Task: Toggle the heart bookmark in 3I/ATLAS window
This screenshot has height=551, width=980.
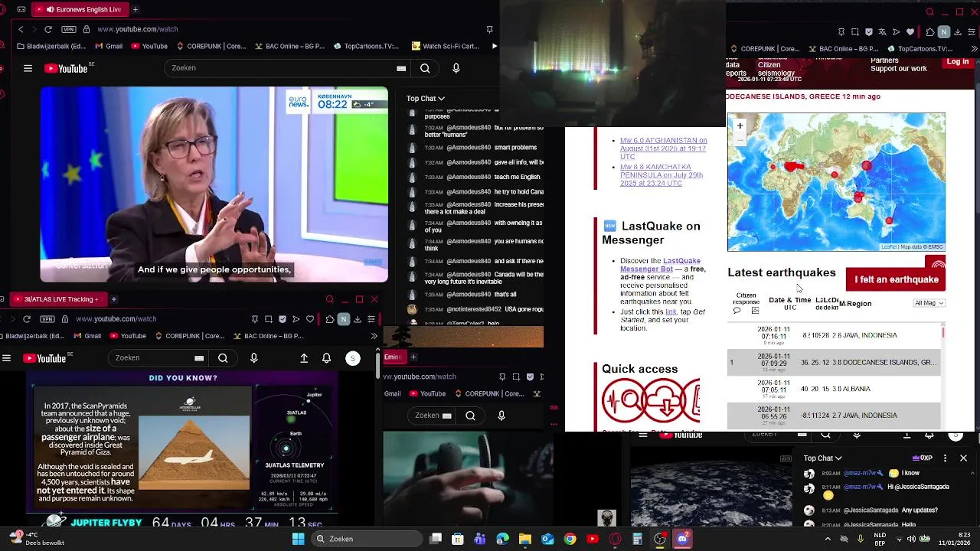Action: (x=310, y=319)
